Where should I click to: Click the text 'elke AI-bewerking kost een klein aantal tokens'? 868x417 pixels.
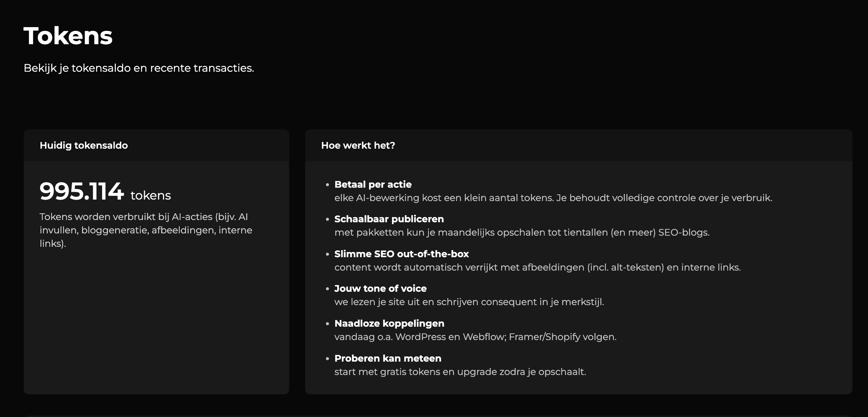(x=553, y=198)
